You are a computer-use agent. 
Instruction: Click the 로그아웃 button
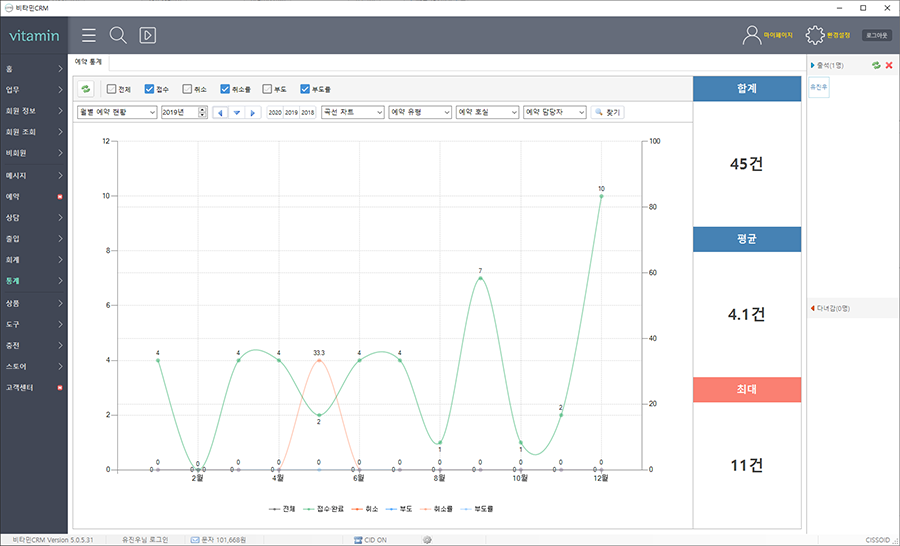pyautogui.click(x=876, y=36)
